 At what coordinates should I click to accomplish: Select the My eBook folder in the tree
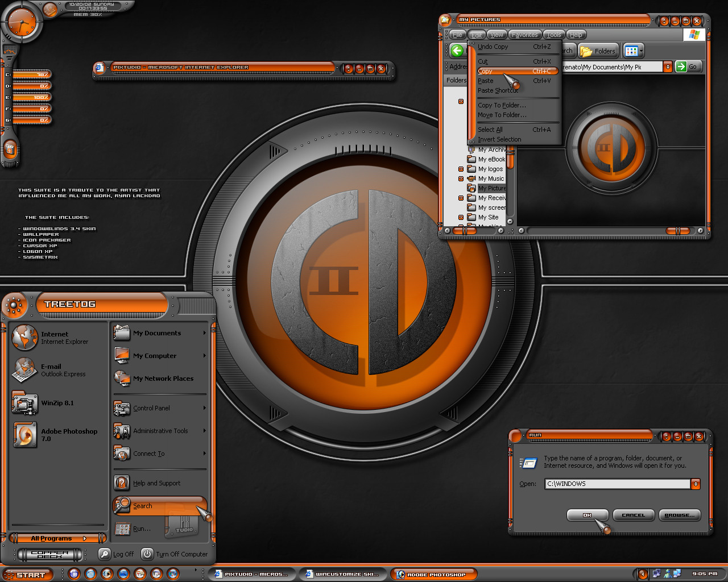[487, 159]
